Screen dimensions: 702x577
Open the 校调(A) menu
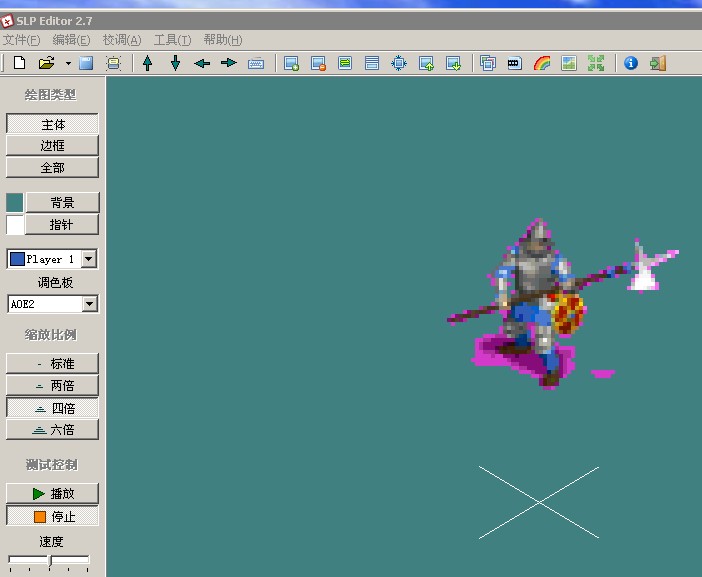pyautogui.click(x=122, y=40)
